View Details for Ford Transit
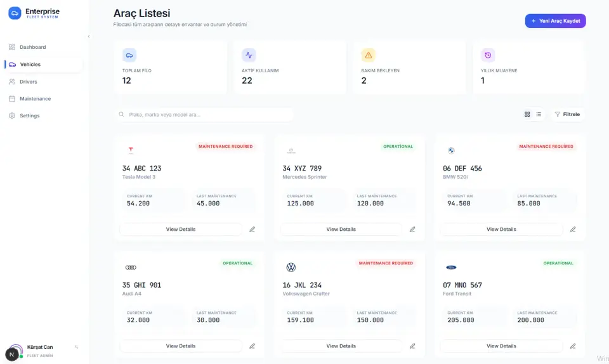Screen dimensions: 609x364 point(501,346)
